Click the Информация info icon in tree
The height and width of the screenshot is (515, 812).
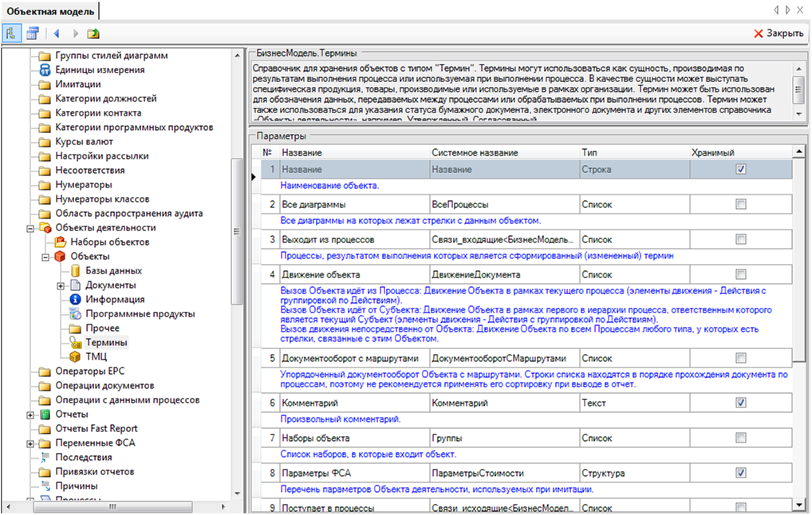[77, 300]
